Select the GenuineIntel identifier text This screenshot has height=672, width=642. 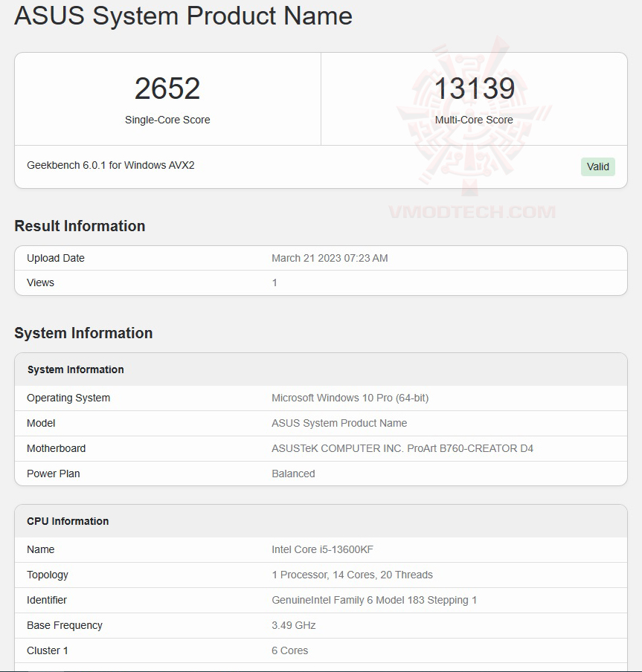pyautogui.click(x=373, y=600)
